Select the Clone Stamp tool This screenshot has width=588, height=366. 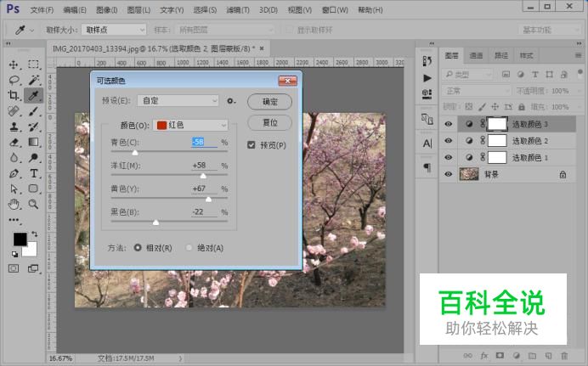click(14, 127)
